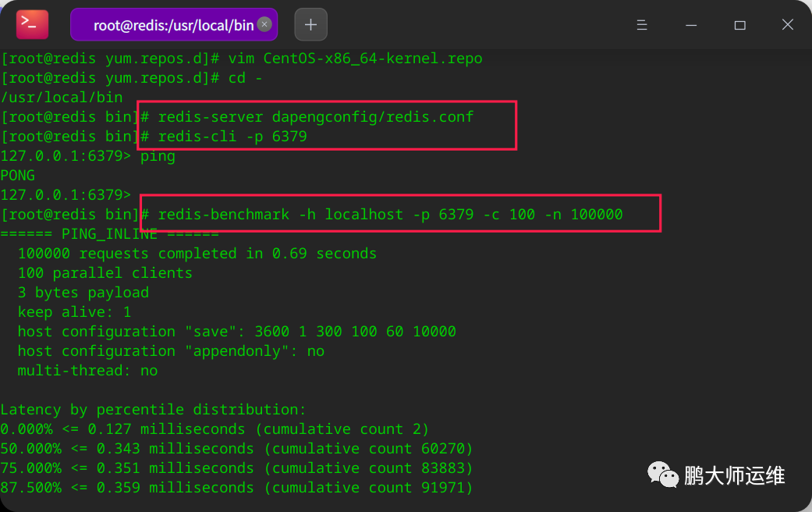This screenshot has height=512, width=812.
Task: Open a new terminal tab with plus button
Action: (x=310, y=24)
